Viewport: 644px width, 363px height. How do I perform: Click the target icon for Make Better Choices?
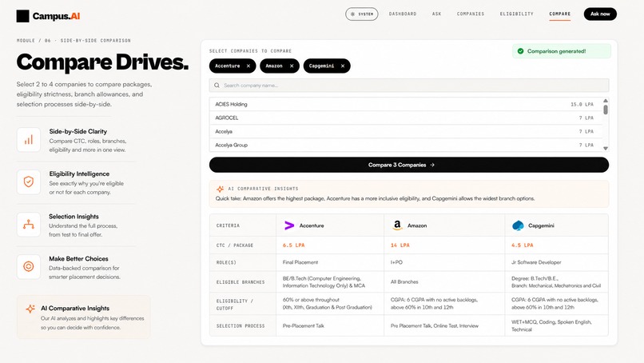click(28, 266)
